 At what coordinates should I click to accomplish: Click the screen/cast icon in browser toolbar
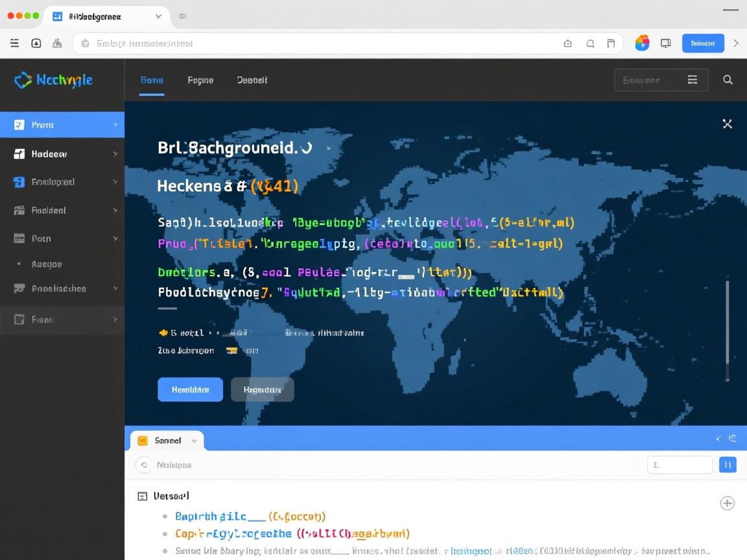(x=665, y=43)
